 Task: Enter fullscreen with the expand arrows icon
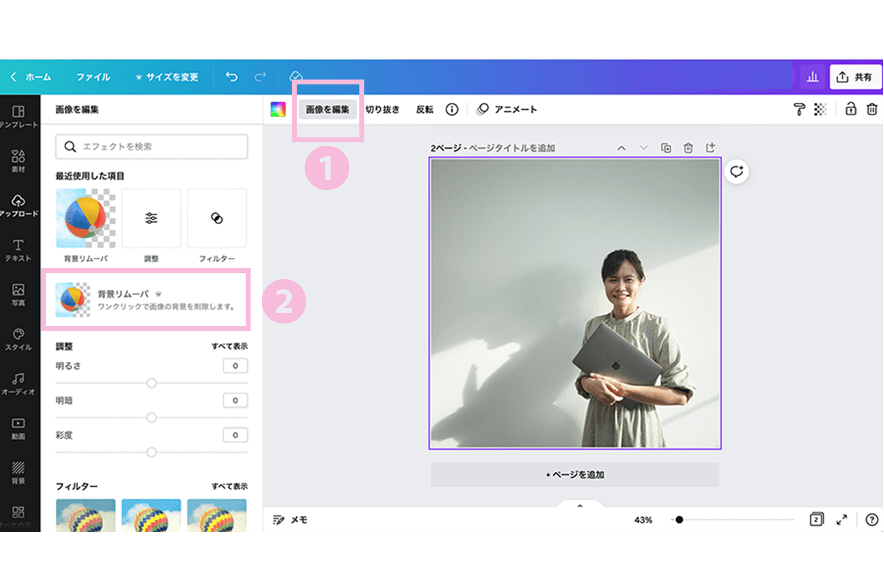pyautogui.click(x=842, y=520)
